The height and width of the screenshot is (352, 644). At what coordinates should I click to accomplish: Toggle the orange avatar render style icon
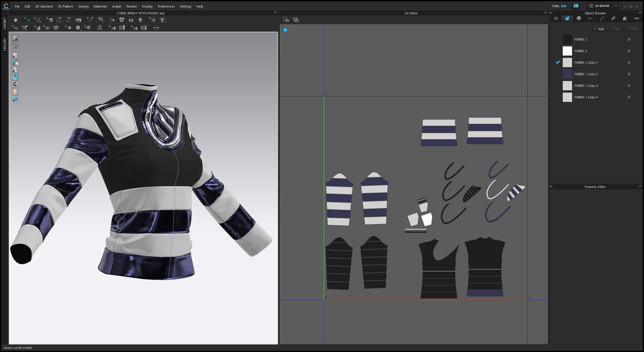pyautogui.click(x=15, y=92)
